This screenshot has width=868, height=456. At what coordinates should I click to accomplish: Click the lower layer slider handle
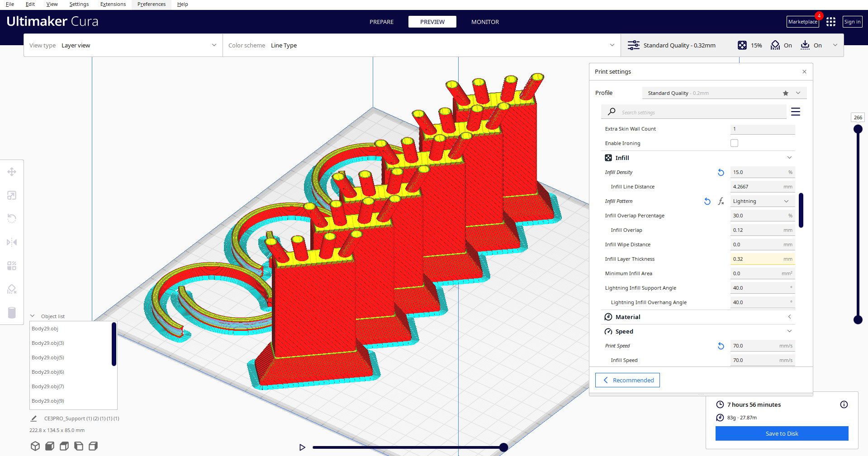(x=858, y=320)
